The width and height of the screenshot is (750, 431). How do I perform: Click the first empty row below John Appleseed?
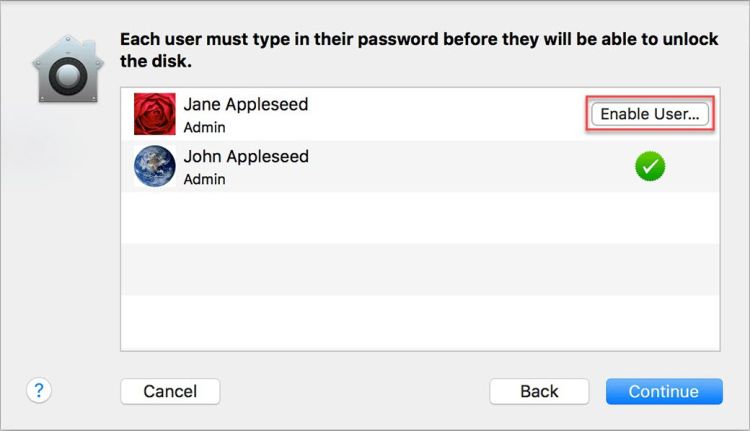coord(420,218)
